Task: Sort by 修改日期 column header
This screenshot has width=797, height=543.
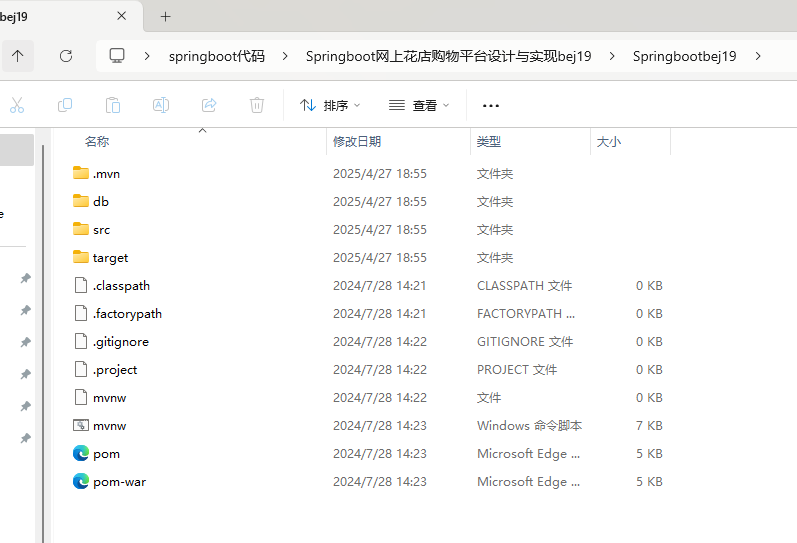Action: click(357, 141)
